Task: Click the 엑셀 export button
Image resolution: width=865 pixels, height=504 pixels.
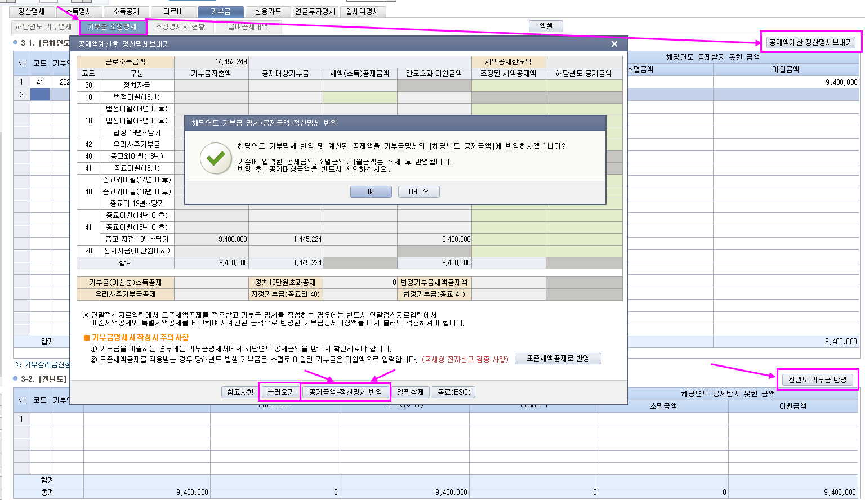Action: [546, 26]
